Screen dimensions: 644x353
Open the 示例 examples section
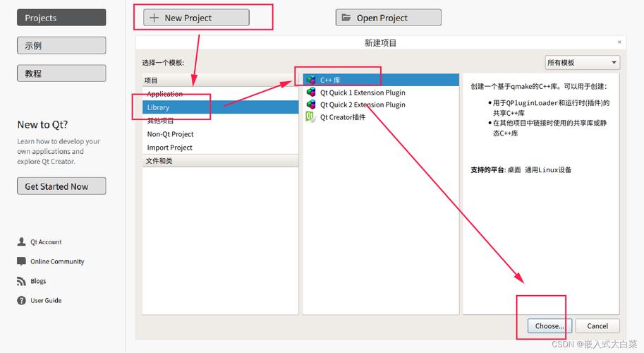61,45
